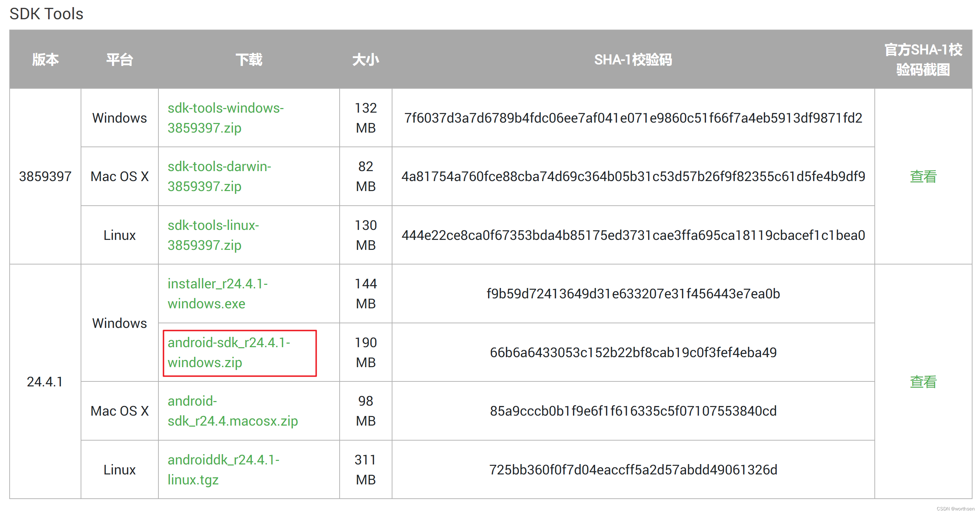Select the SDK Tools heading

click(46, 14)
